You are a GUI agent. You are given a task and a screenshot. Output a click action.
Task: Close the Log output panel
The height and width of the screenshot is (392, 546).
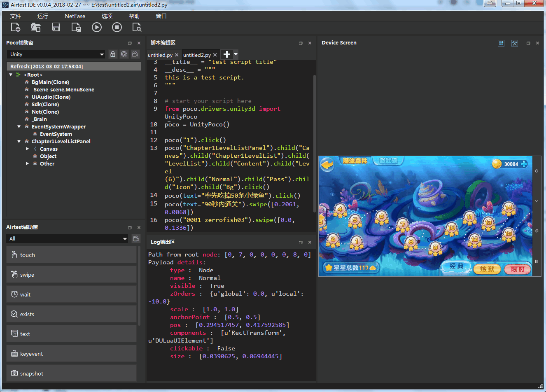310,242
